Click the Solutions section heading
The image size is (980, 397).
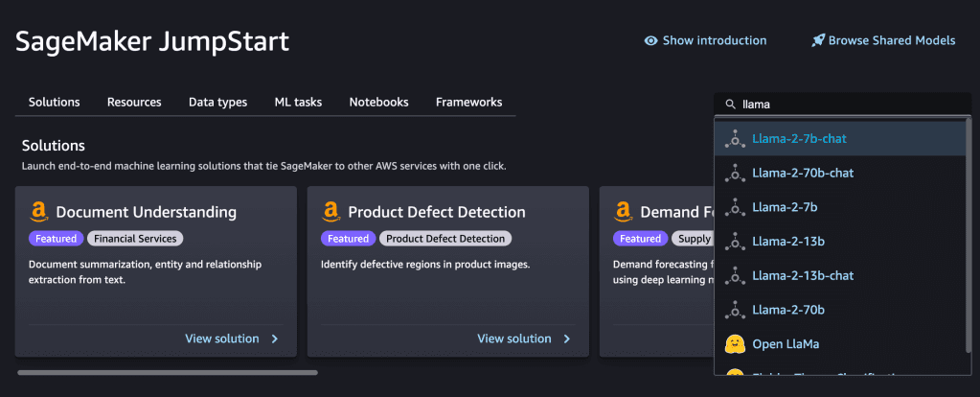[53, 147]
